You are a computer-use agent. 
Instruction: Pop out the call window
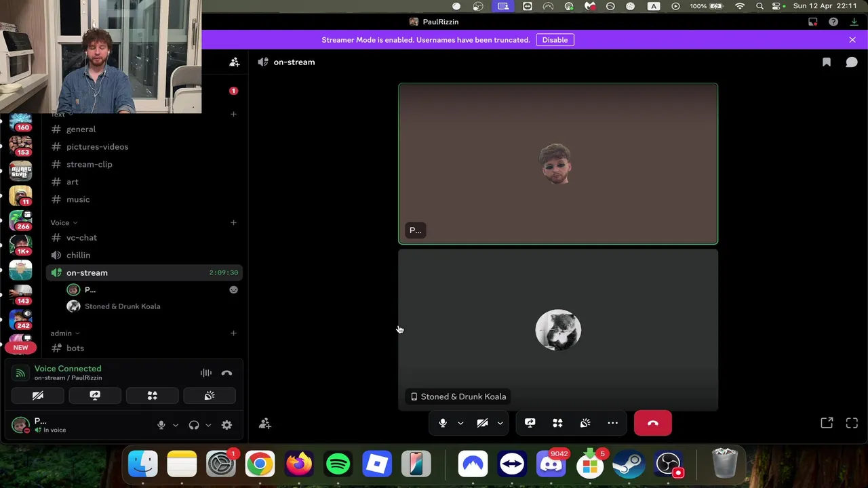point(827,423)
